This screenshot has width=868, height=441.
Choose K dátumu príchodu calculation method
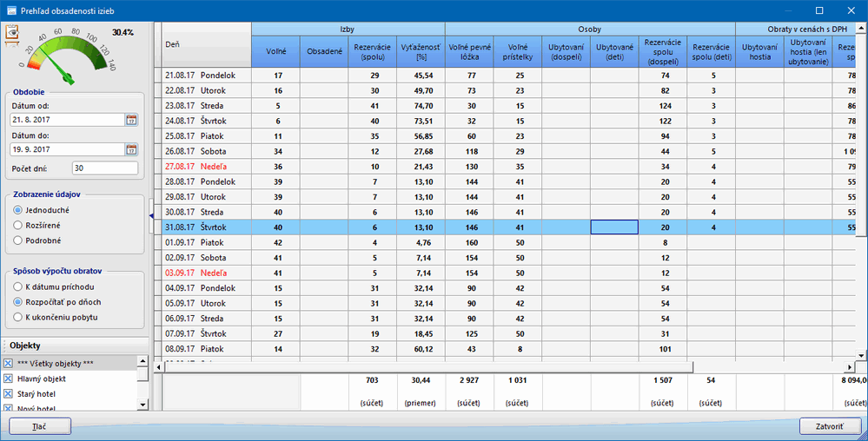[x=18, y=286]
